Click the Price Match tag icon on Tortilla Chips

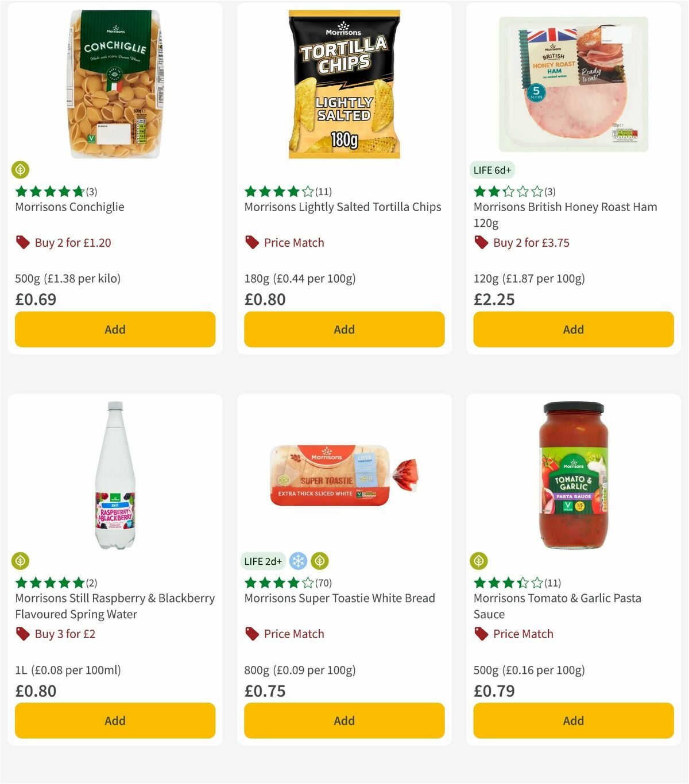point(251,242)
